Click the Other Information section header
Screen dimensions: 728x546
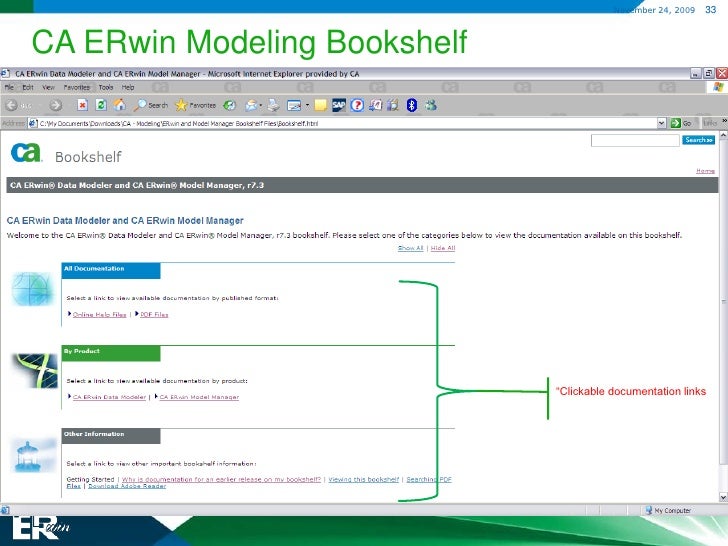point(111,436)
